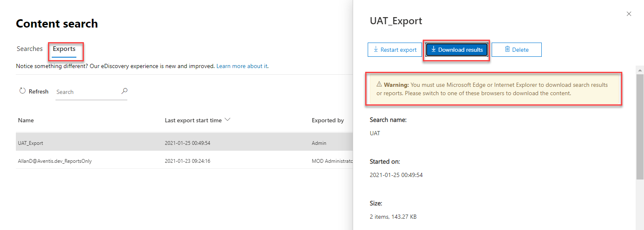This screenshot has width=644, height=230.
Task: Click the Refresh circular arrow icon
Action: tap(23, 91)
